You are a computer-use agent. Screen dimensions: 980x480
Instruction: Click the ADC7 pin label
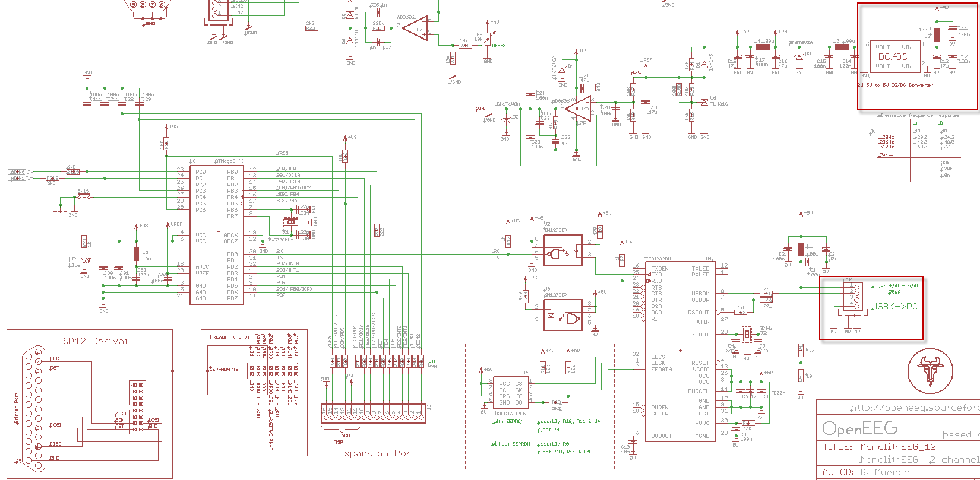pyautogui.click(x=230, y=241)
